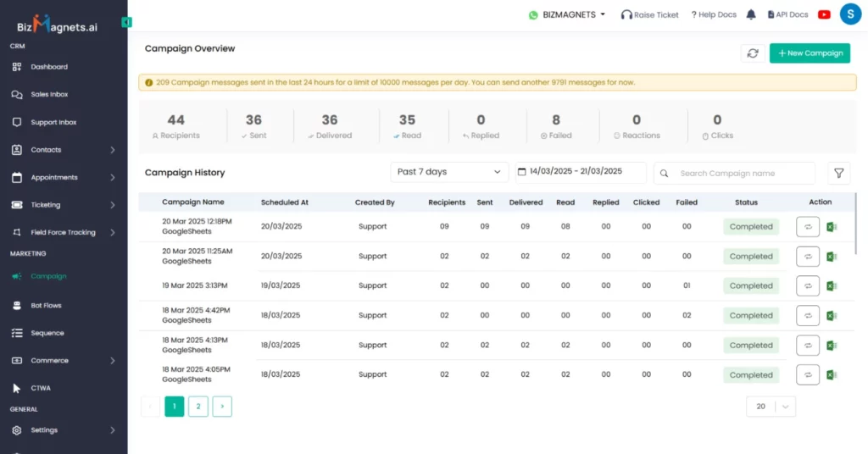
Task: Resend 18 Mar 4:05PM campaign
Action: click(x=808, y=375)
